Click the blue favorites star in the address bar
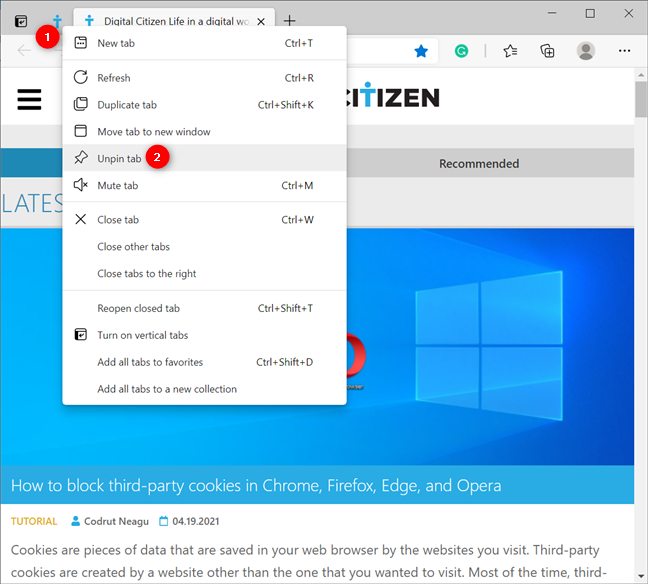 421,51
